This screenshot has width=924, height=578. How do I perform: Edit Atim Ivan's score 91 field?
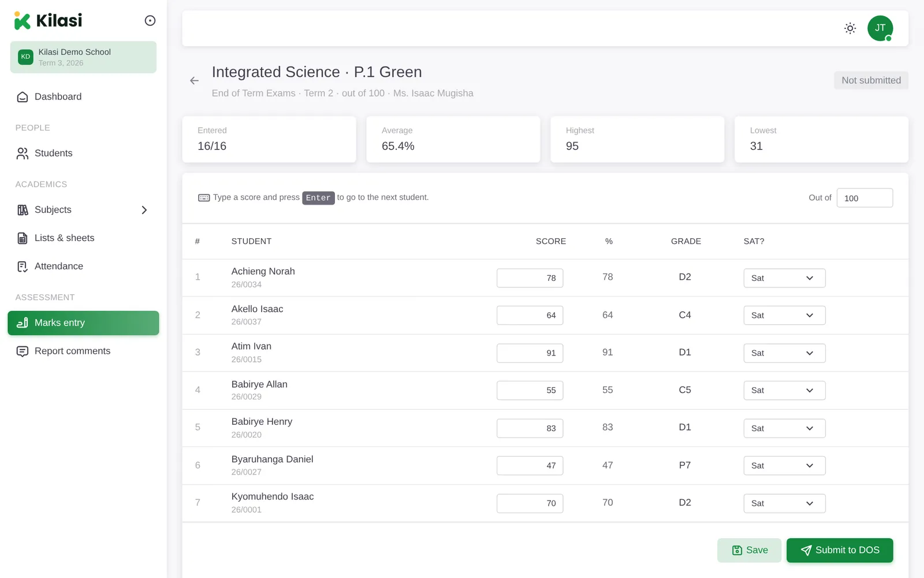(x=530, y=353)
